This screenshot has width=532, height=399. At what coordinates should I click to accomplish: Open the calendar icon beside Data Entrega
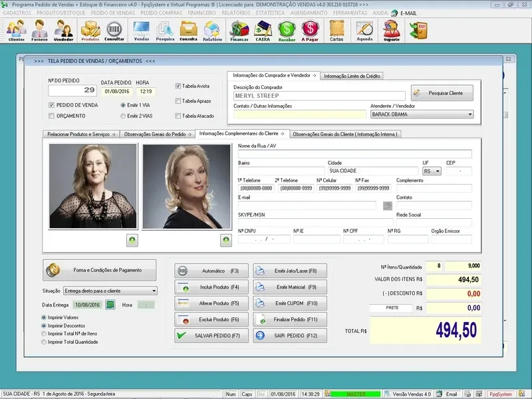[110, 305]
